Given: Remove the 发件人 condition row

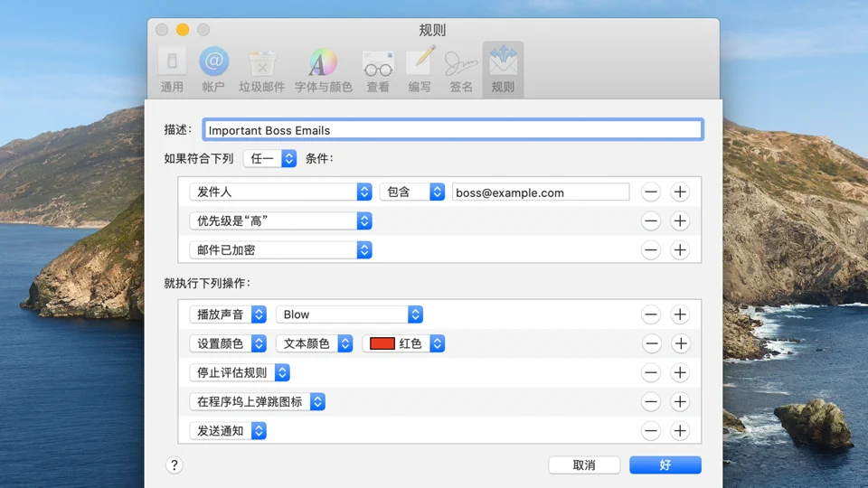Looking at the screenshot, I should pyautogui.click(x=650, y=192).
